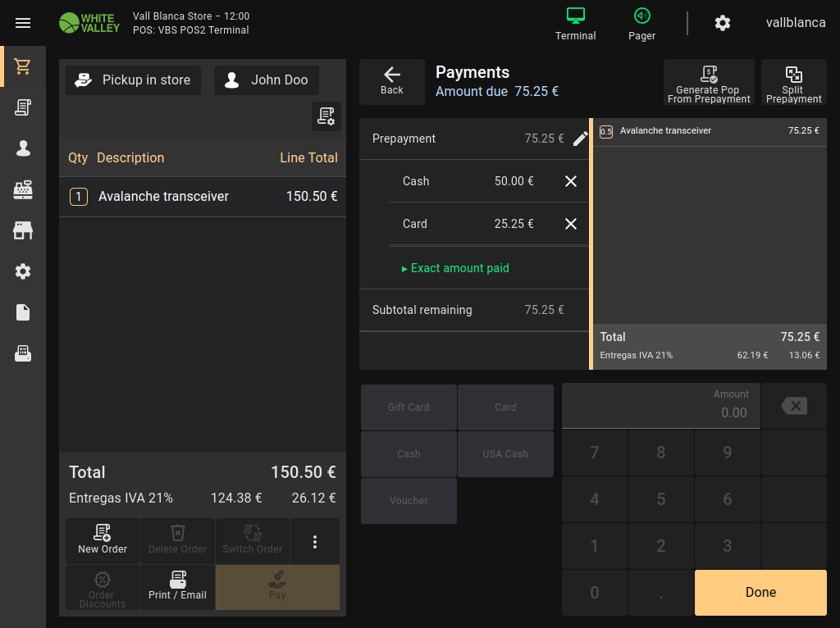840x628 pixels.
Task: Remove the Cash 50.00 € payment
Action: pos(571,181)
